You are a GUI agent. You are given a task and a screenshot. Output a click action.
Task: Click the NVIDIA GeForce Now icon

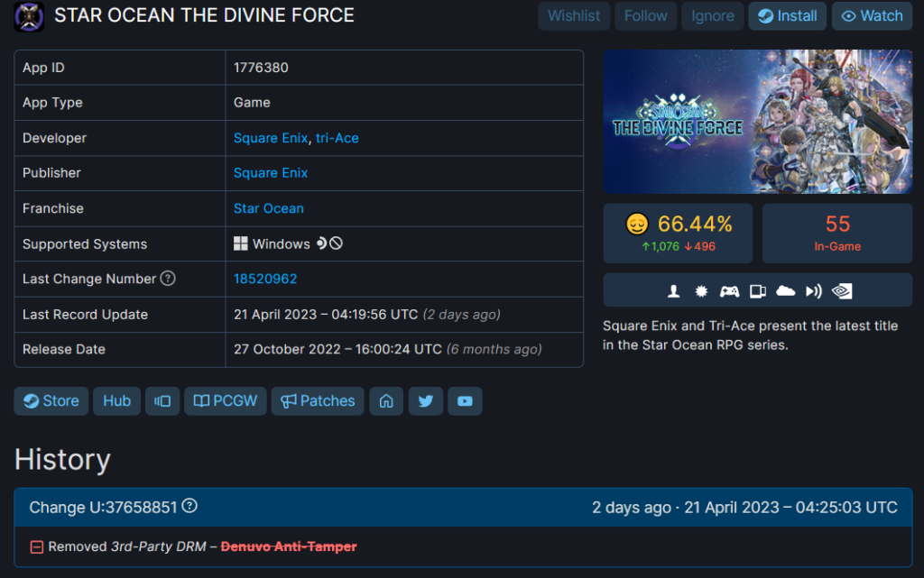coord(842,290)
